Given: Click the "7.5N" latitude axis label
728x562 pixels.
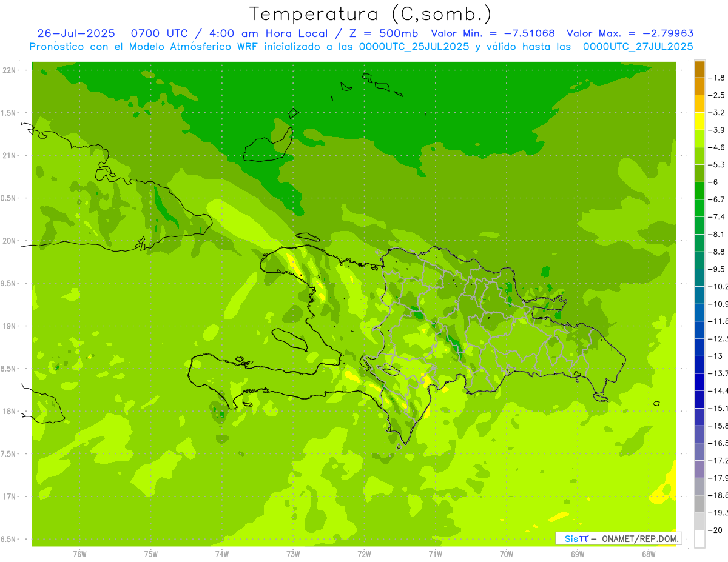Looking at the screenshot, I should (8, 454).
